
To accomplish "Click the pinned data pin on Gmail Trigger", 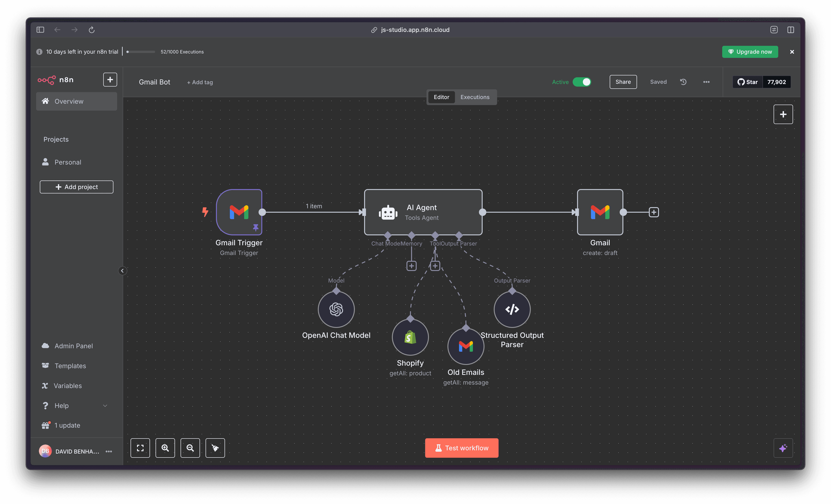I will (256, 228).
